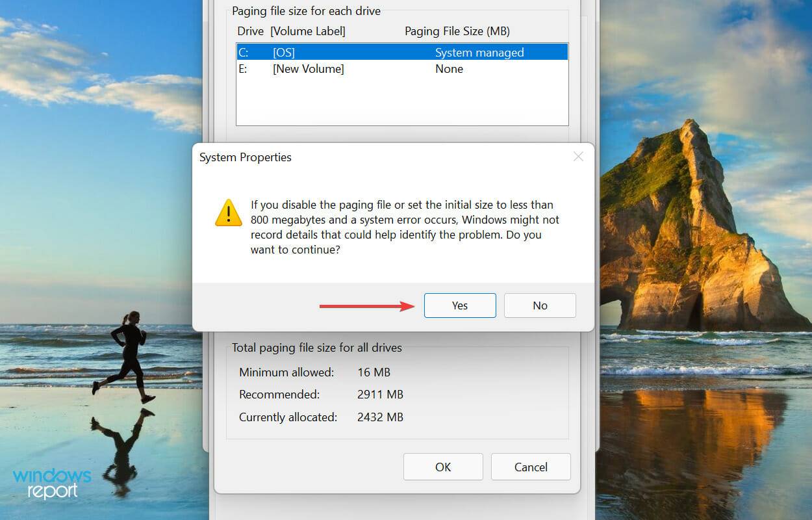The height and width of the screenshot is (520, 812).
Task: Close the System Properties warning dialog
Action: 578,157
